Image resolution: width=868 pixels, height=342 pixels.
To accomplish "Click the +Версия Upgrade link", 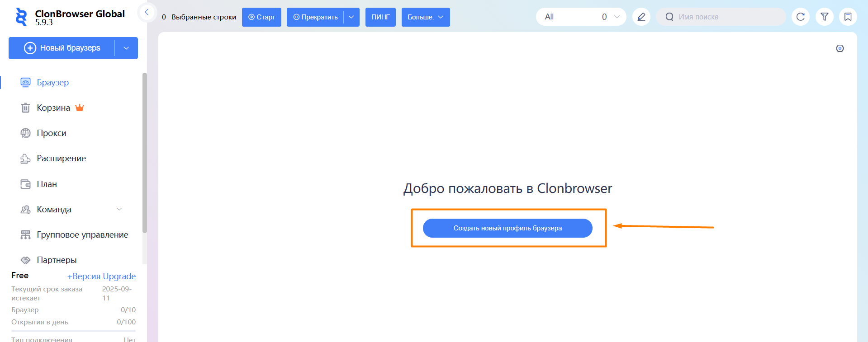I will [101, 276].
